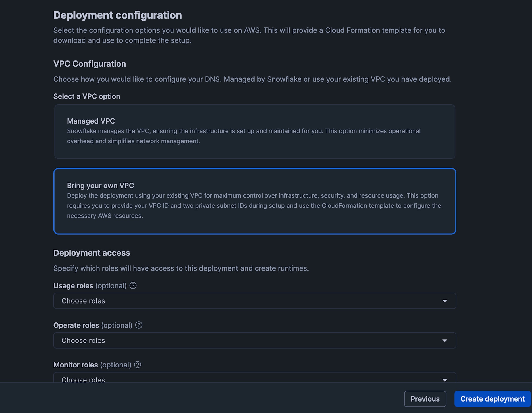Click the Select a VPC option label

pos(87,96)
